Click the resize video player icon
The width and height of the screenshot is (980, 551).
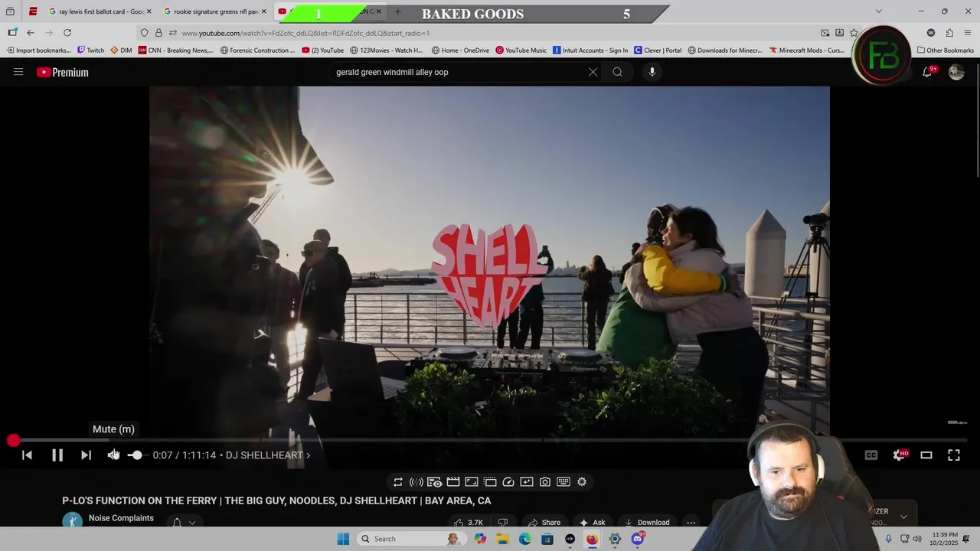pos(472,482)
